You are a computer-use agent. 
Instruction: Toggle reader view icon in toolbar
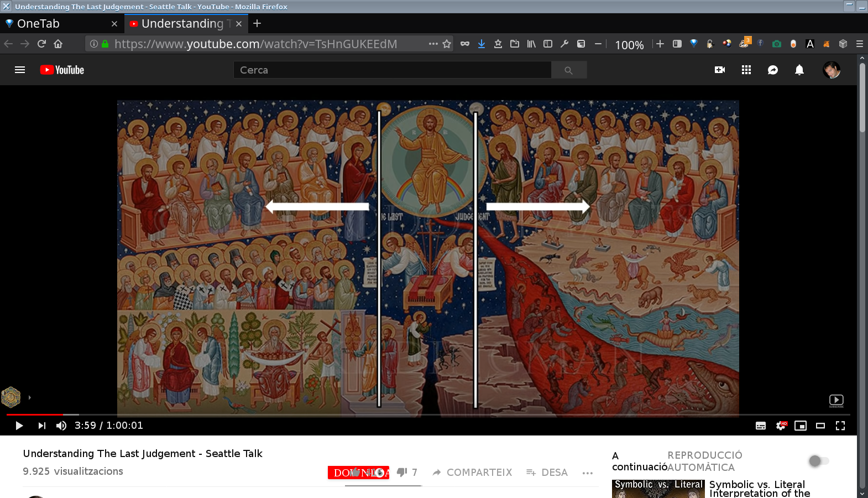(x=677, y=44)
